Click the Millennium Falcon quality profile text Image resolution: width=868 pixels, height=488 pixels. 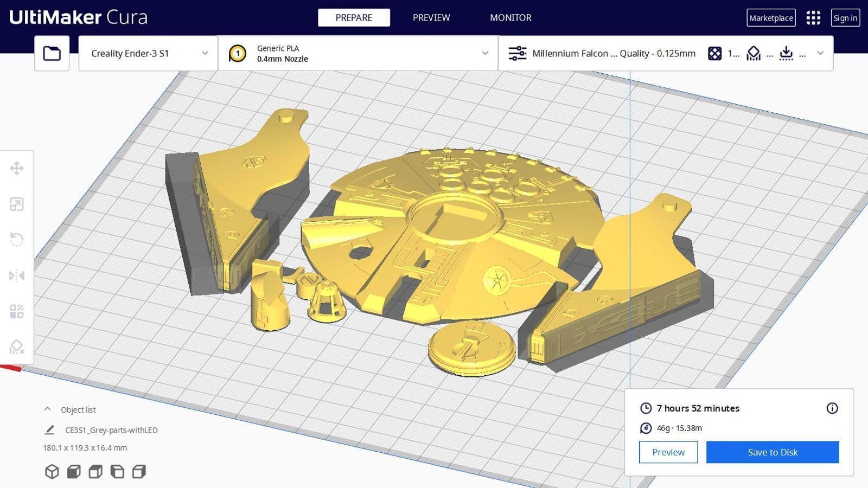[x=614, y=53]
